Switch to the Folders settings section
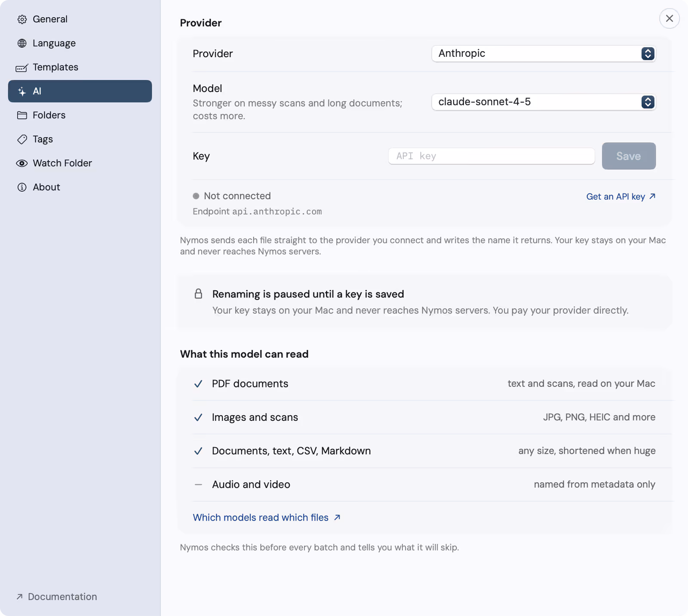Viewport: 688px width, 616px height. 80,115
